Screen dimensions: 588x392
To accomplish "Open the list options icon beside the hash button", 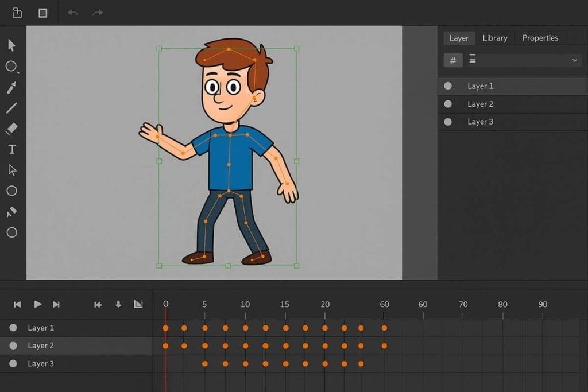I will (x=473, y=60).
